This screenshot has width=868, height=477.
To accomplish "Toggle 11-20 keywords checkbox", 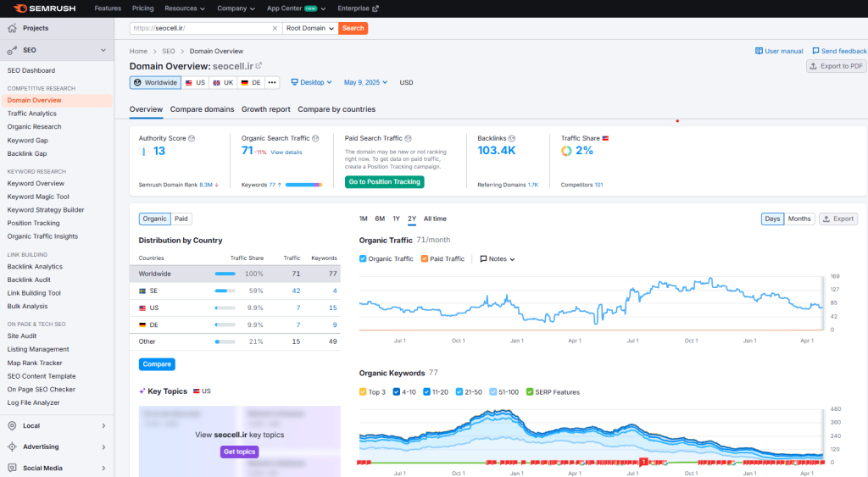I will point(427,391).
